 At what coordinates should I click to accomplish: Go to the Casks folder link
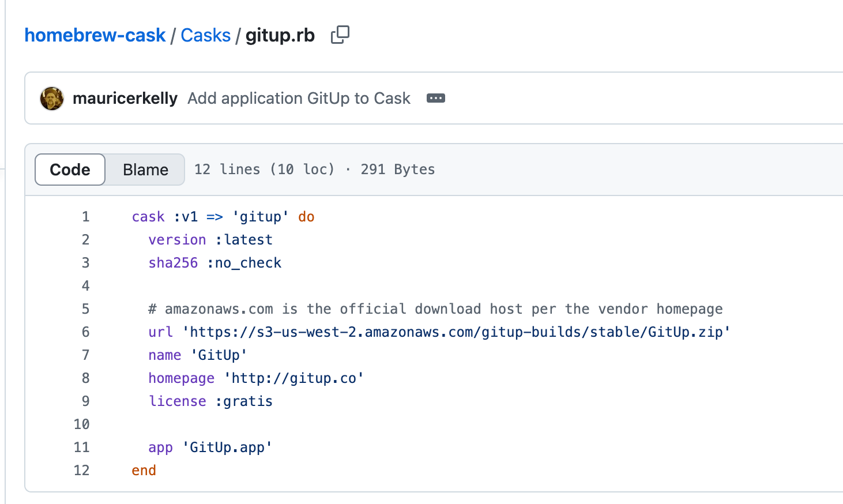[205, 35]
